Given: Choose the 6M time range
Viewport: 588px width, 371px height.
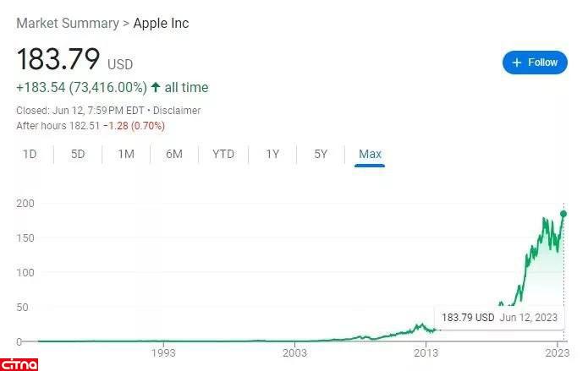Looking at the screenshot, I should [174, 154].
